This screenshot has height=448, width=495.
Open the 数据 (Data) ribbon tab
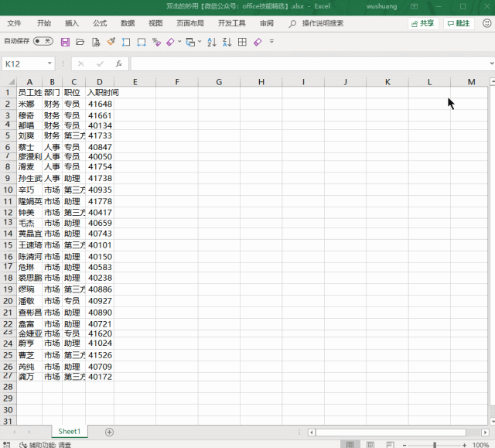pos(128,23)
